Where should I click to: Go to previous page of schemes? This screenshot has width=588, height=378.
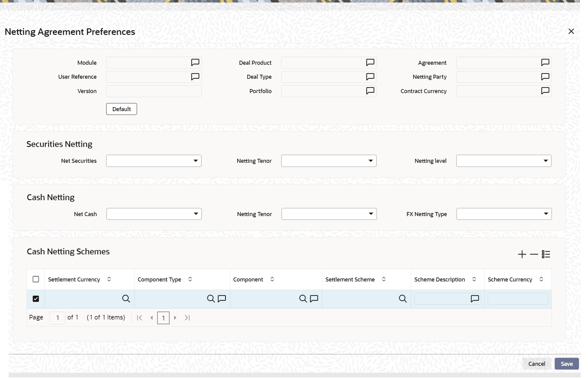point(151,318)
